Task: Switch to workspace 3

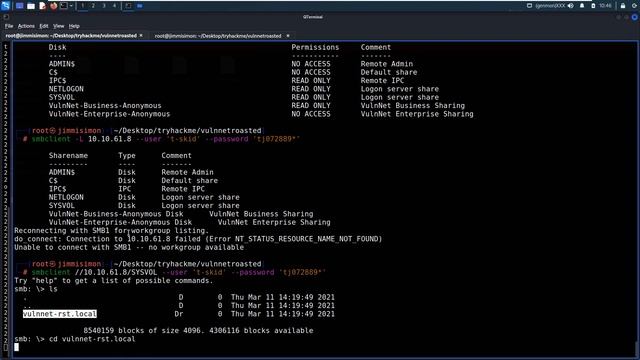Action: click(104, 6)
